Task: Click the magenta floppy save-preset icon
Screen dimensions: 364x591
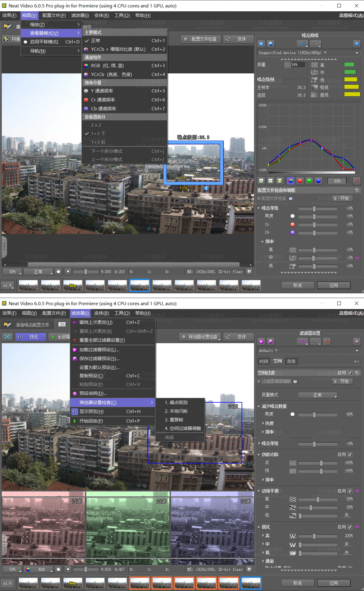Action: pos(270,342)
